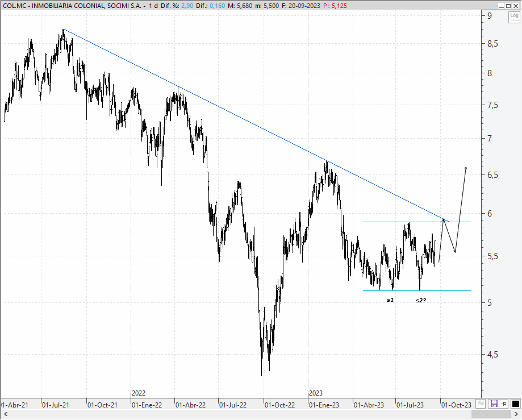Image resolution: width=522 pixels, height=420 pixels.
Task: Toggle the Log scale button
Action: (514, 16)
